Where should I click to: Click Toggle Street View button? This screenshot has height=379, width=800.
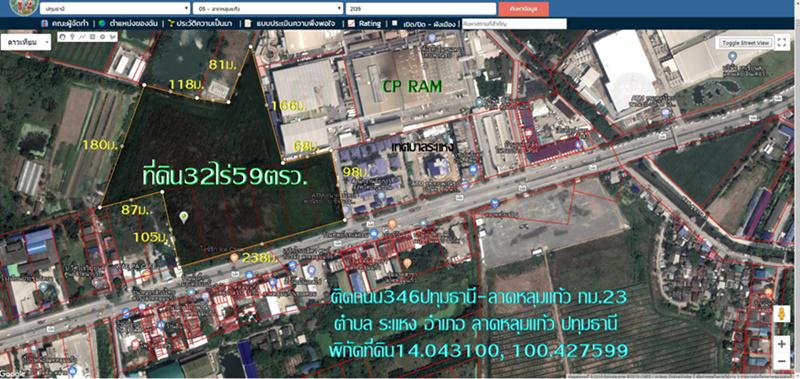coord(746,43)
